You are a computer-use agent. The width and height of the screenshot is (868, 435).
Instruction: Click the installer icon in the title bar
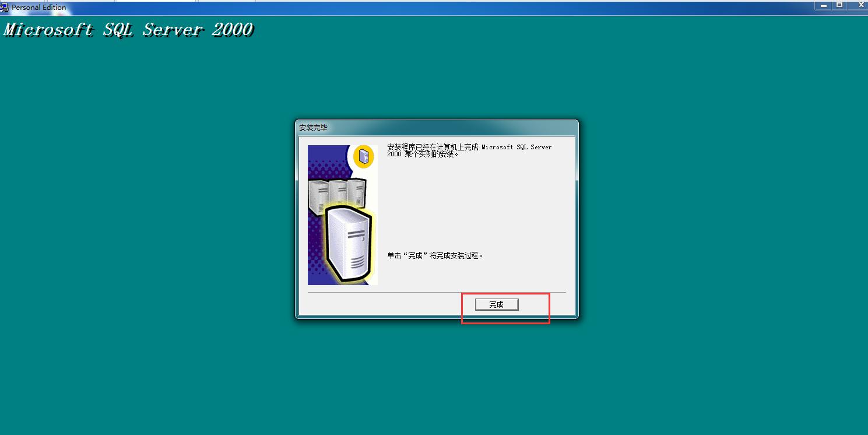[x=5, y=8]
